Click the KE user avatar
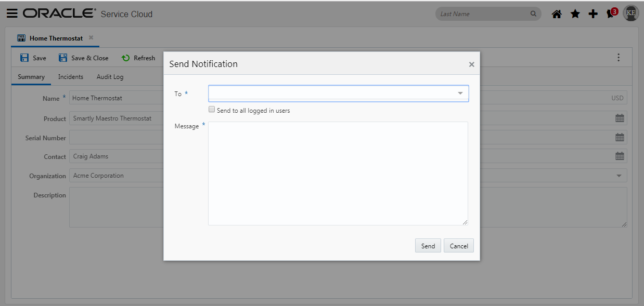The image size is (644, 306). click(x=630, y=13)
